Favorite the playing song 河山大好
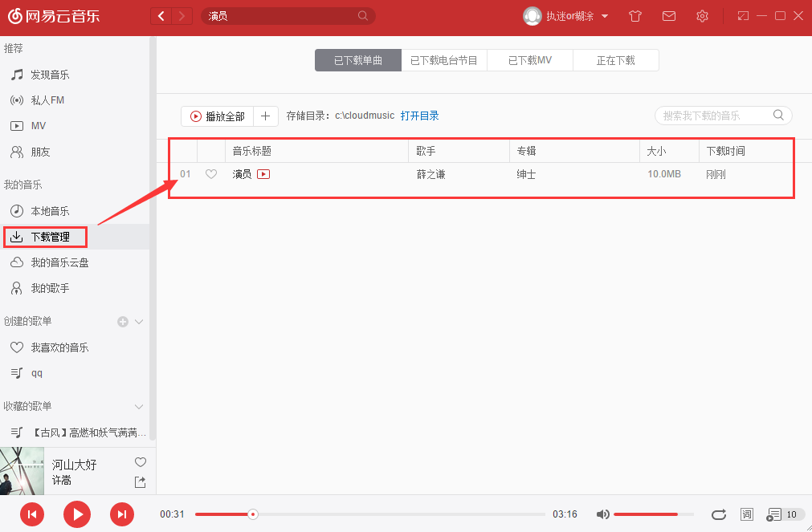Viewport: 812px width, 532px height. click(x=141, y=461)
